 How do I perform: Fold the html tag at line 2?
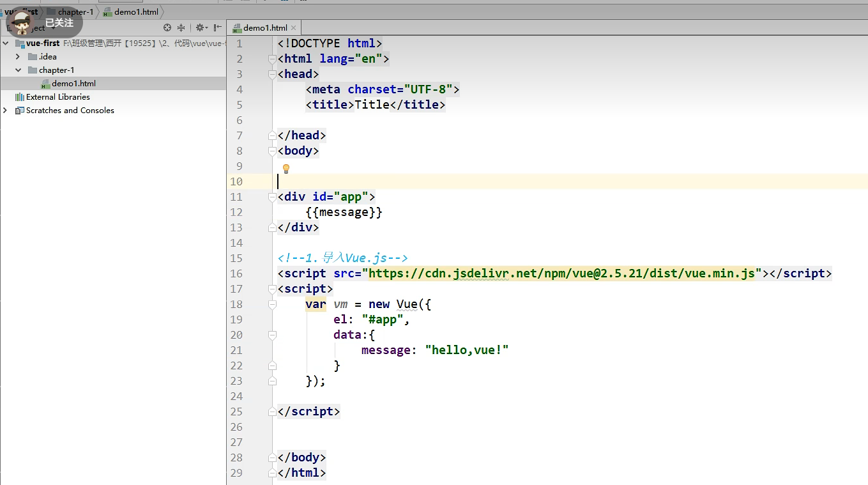pyautogui.click(x=272, y=59)
